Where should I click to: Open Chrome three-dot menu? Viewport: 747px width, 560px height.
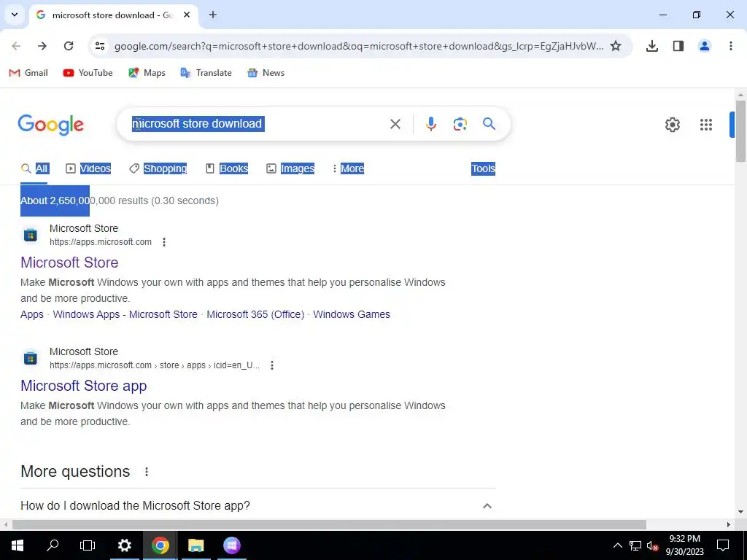pos(730,46)
